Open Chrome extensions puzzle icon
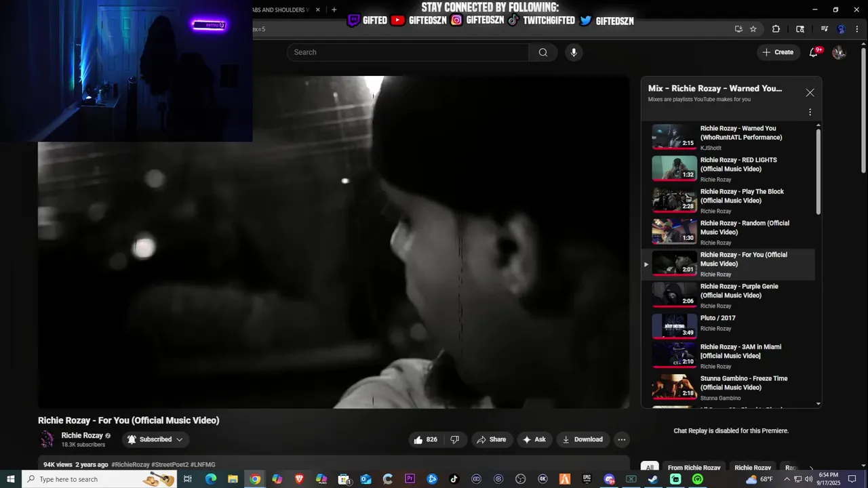The width and height of the screenshot is (868, 488). [776, 29]
